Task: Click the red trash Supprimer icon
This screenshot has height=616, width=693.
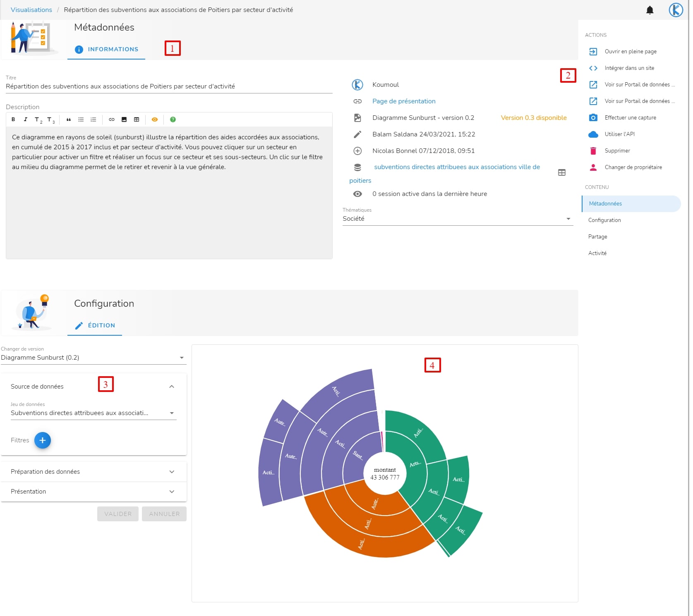Action: 593,151
